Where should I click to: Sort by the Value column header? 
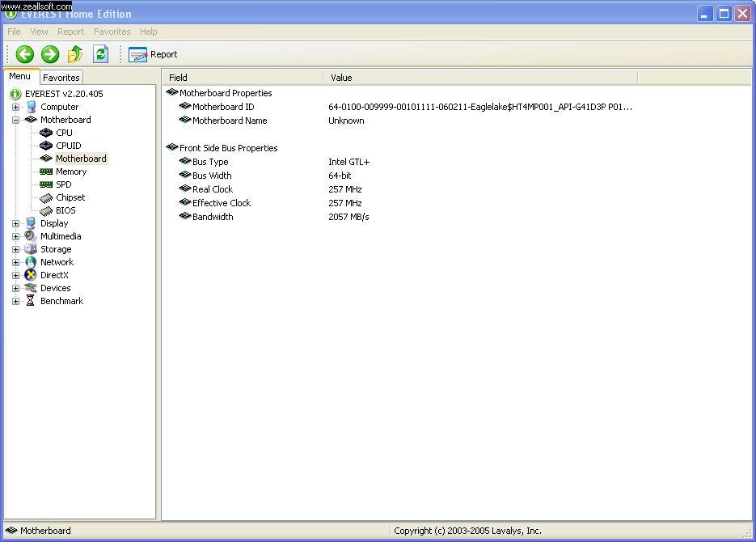pyautogui.click(x=480, y=78)
